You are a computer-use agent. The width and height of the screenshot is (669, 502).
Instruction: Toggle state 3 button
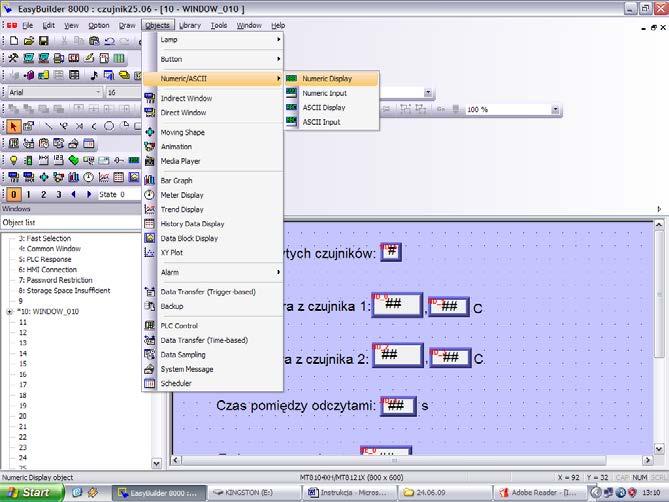(58, 194)
